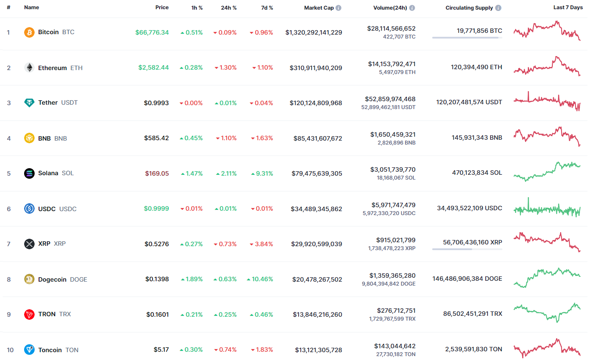
Task: Click the Ethereum diamond logo icon
Action: click(29, 68)
